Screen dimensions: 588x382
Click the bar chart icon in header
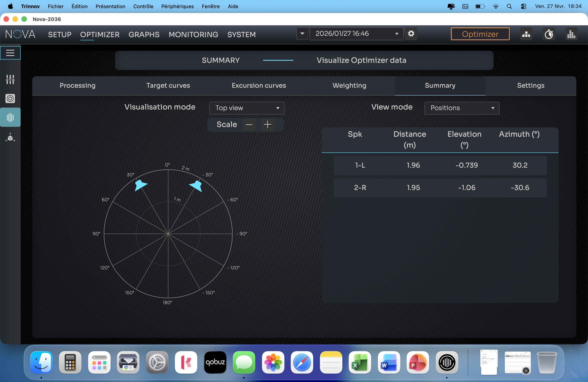571,34
